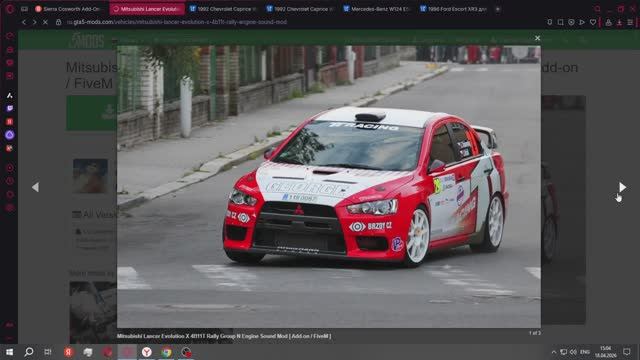The width and height of the screenshot is (640, 360).
Task: Open the 1986 Ford Escort XR3 tab
Action: (453, 9)
